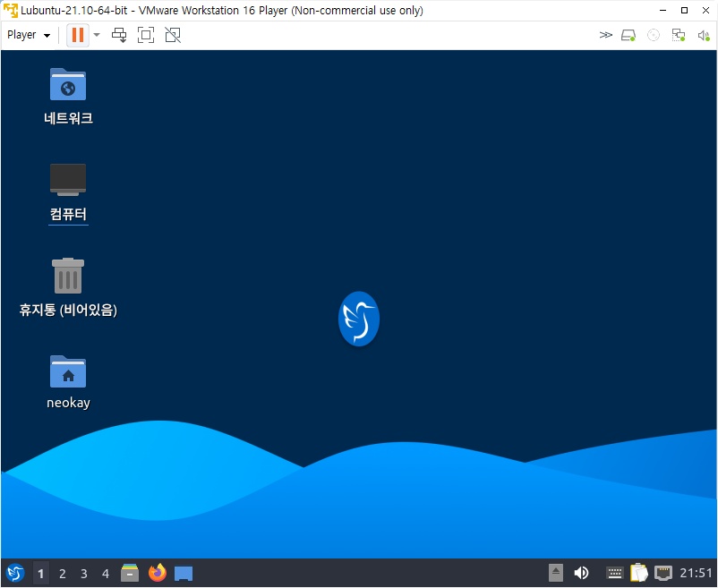Click the 21:51 panel clock

point(696,573)
